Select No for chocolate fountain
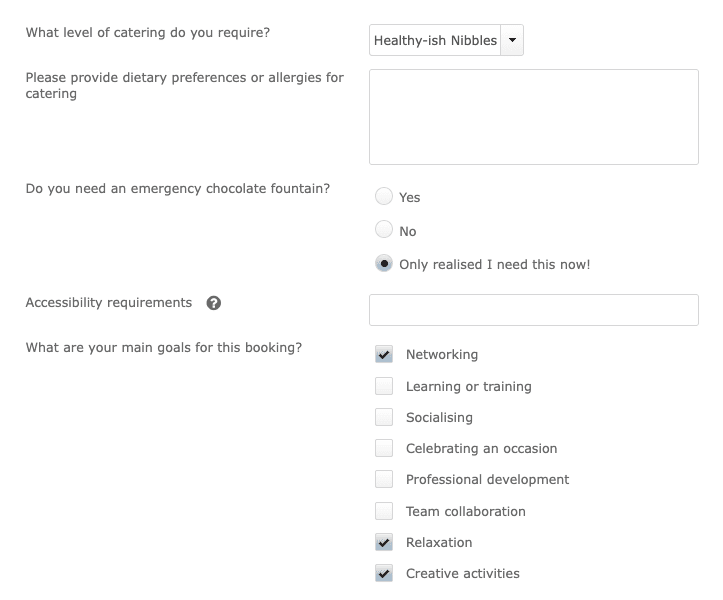This screenshot has width=723, height=600. [384, 230]
